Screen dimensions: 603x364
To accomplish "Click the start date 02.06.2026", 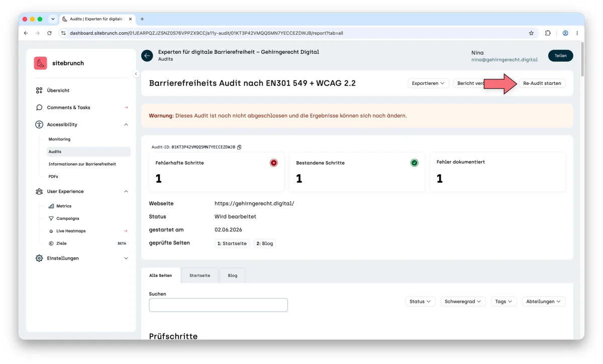I will coord(228,229).
